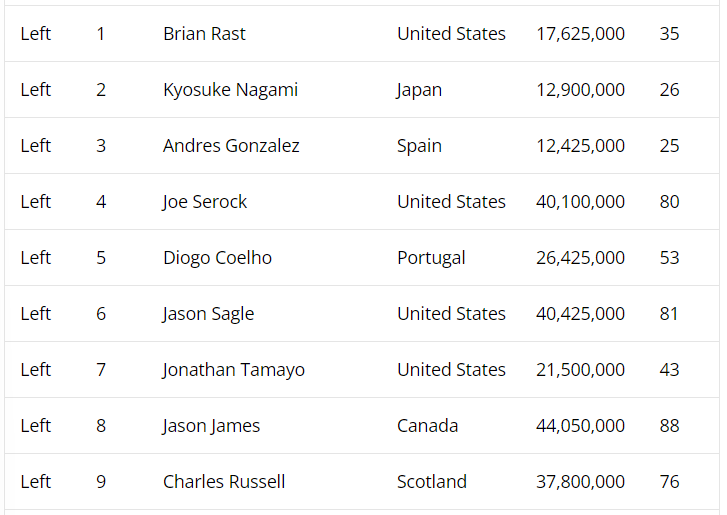Click the 40,425,000 chip value
The width and height of the screenshot is (727, 515).
click(580, 314)
